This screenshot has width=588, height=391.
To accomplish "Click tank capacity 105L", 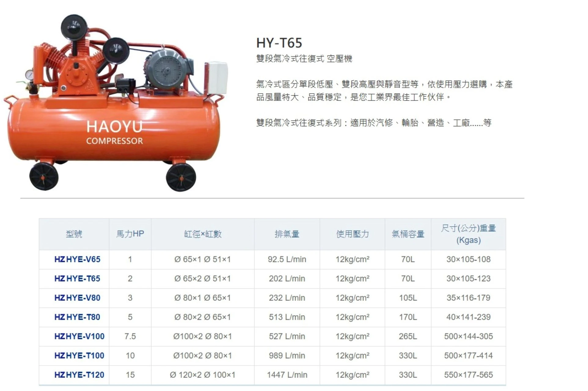I will [x=408, y=298].
